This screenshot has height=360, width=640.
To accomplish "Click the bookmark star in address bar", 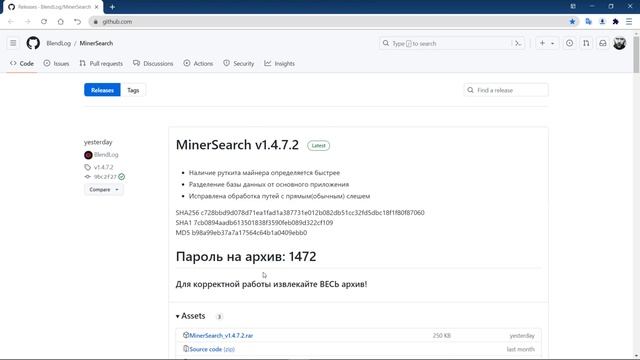I will point(572,22).
